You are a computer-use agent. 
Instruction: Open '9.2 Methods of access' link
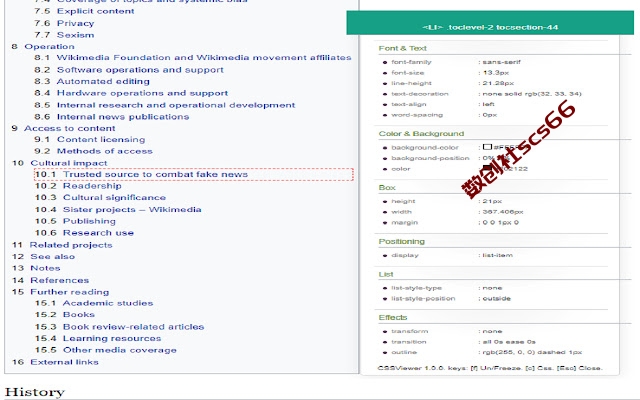tap(93, 151)
